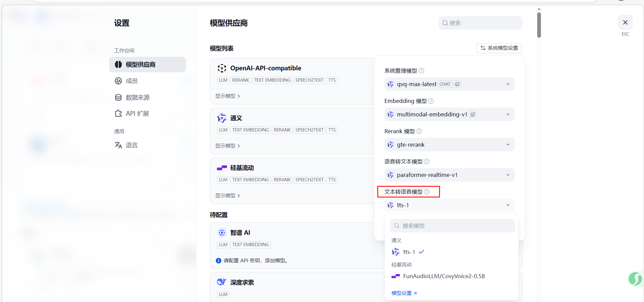Click the 成员 members icon

tap(118, 81)
